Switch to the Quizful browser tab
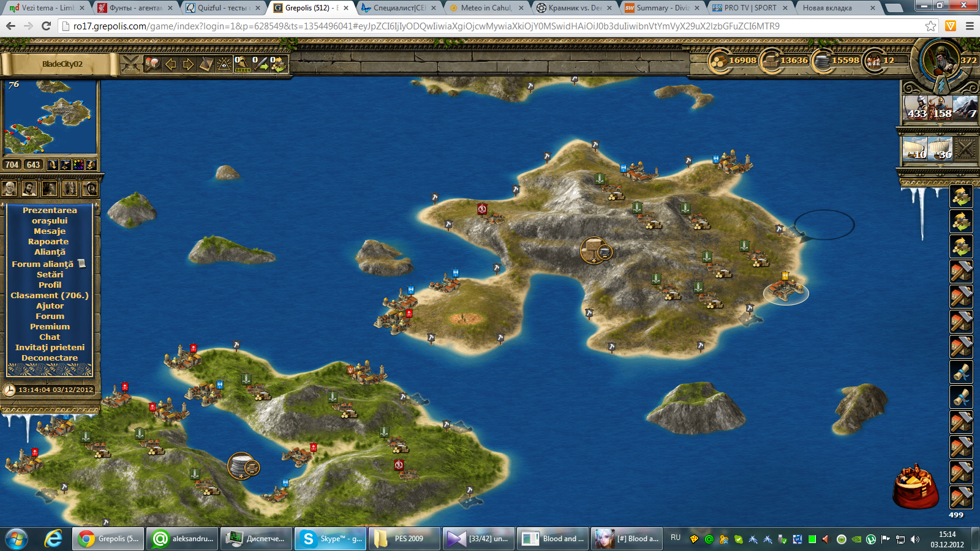 pyautogui.click(x=224, y=8)
